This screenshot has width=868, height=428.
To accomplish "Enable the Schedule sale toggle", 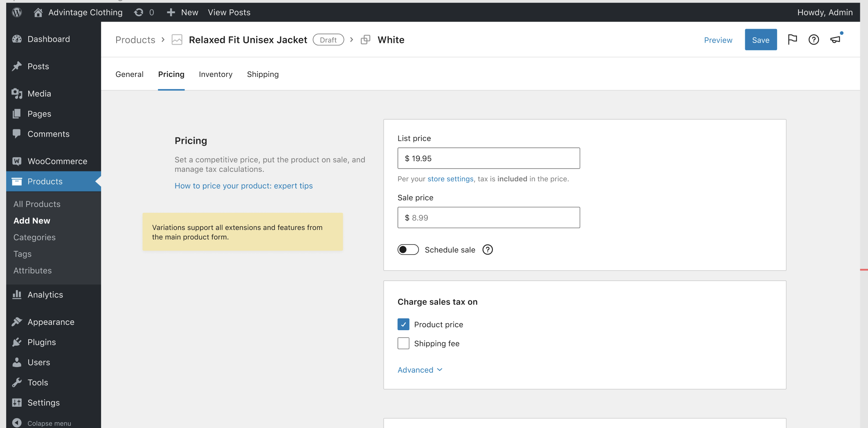I will (408, 250).
